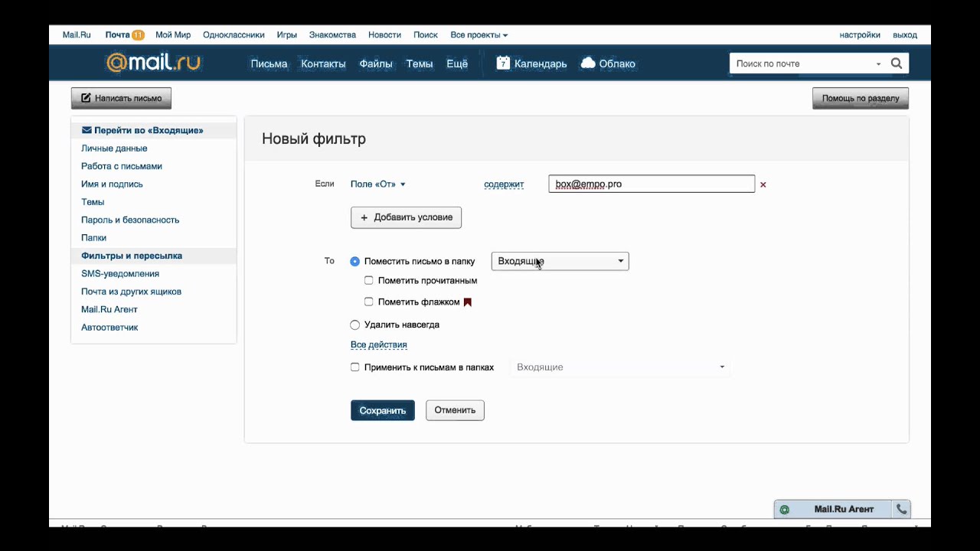
Task: Click the box@empo.pro input field
Action: (652, 184)
